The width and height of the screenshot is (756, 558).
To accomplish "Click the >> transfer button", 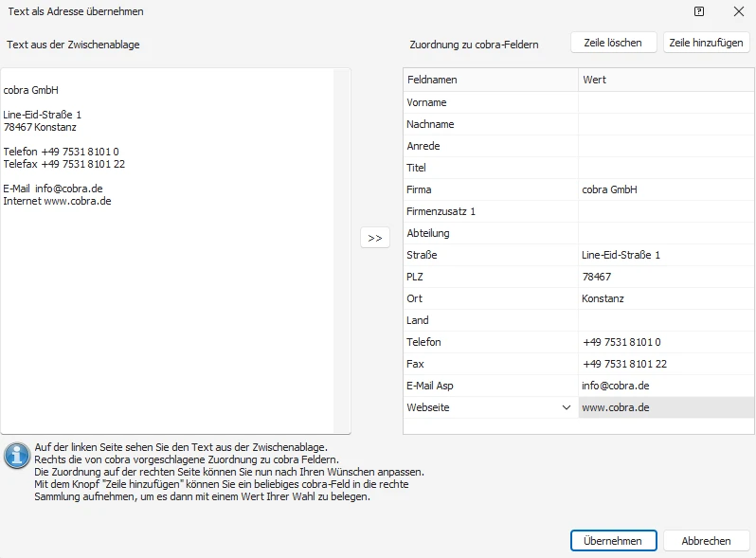I will point(374,238).
